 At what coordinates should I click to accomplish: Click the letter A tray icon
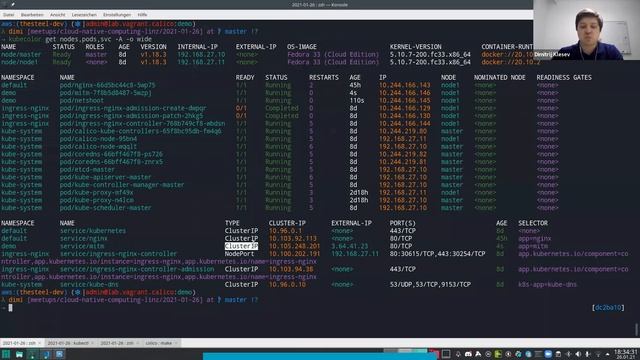(x=478, y=354)
